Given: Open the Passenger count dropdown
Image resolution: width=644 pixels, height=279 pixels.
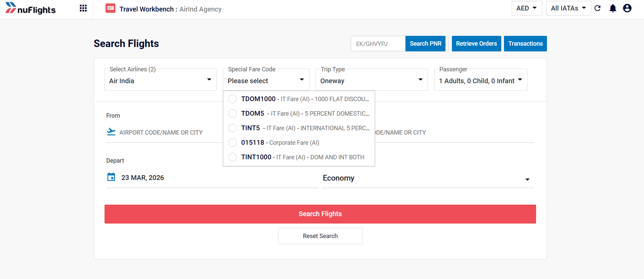Looking at the screenshot, I should pyautogui.click(x=481, y=80).
